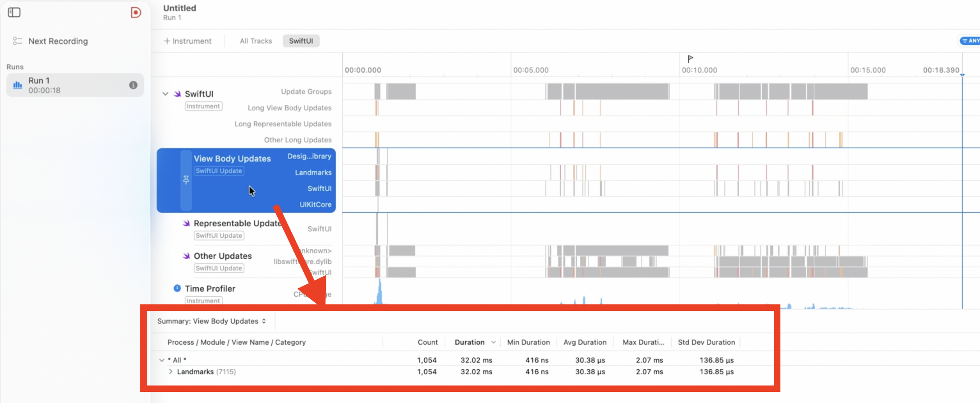The width and height of the screenshot is (980, 403).
Task: Collapse the SwiftUI instrument track
Action: (165, 94)
